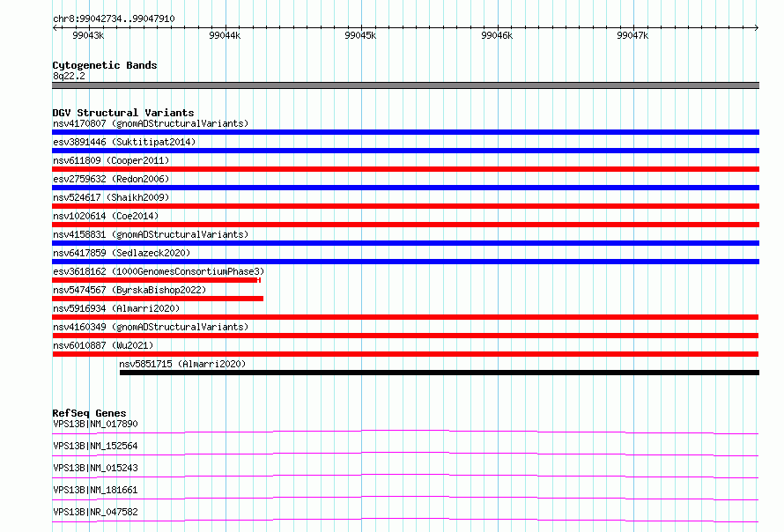Click the red nsv6010887 variant bar
Image resolution: width=784 pixels, height=532 pixels.
click(x=405, y=354)
